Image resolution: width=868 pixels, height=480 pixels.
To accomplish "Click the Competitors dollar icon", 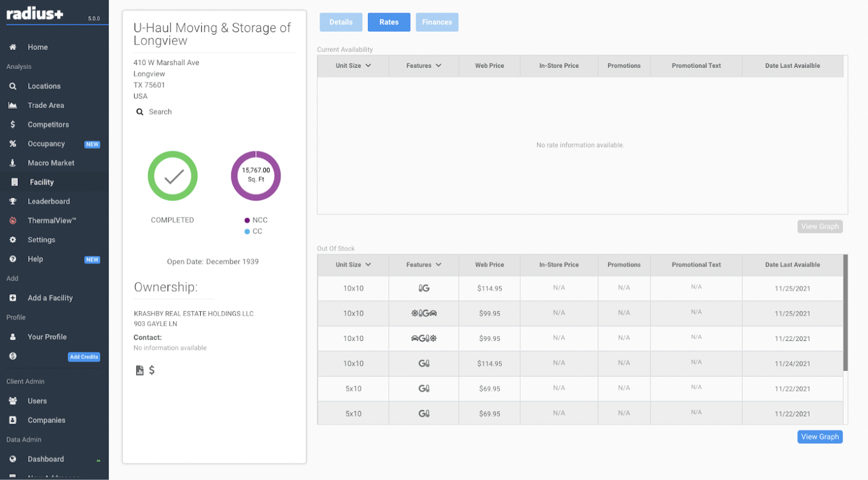I will tap(13, 125).
